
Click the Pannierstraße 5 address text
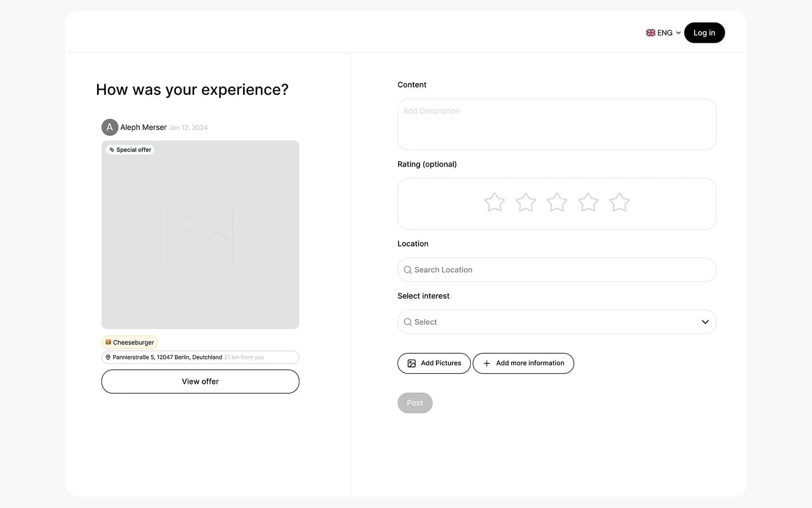pyautogui.click(x=167, y=357)
